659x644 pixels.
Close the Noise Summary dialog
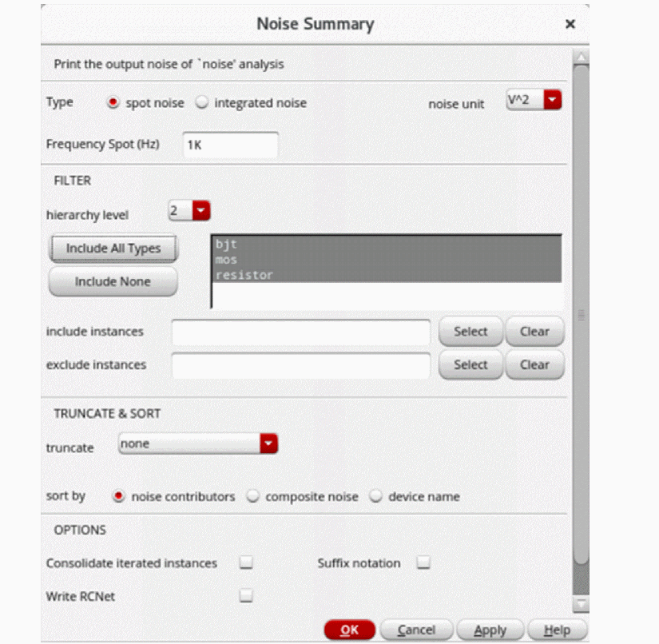pos(570,25)
